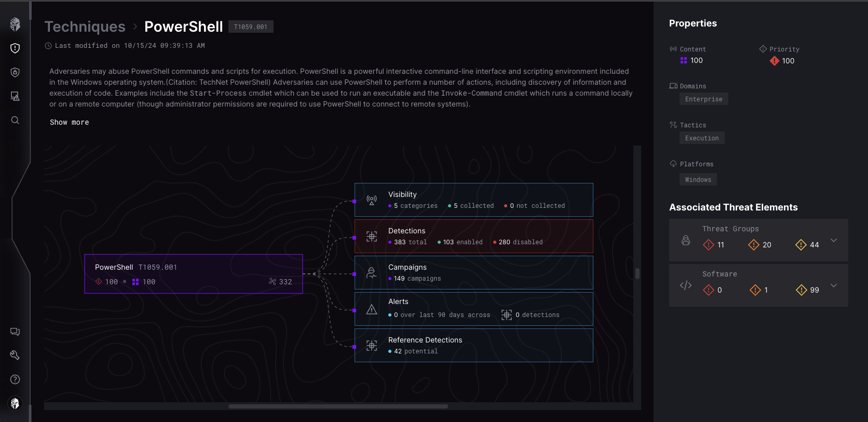Click Show more to expand description

tap(70, 122)
